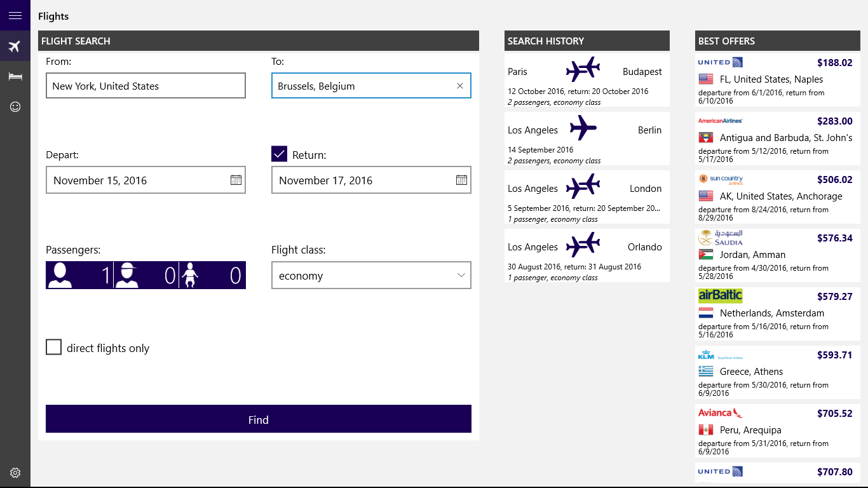
Task: Select Los Angeles to Berlin history entry
Action: coord(587,138)
